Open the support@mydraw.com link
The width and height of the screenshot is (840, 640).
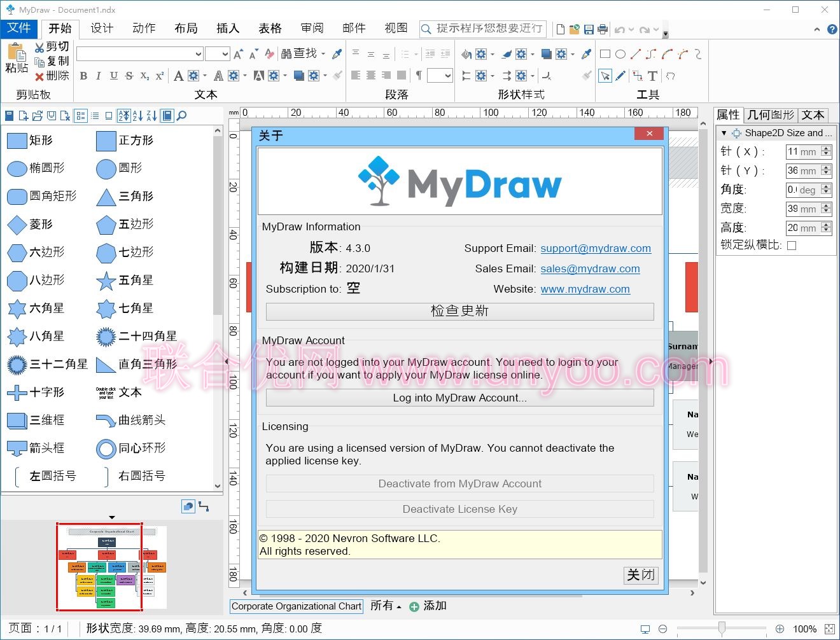(596, 248)
